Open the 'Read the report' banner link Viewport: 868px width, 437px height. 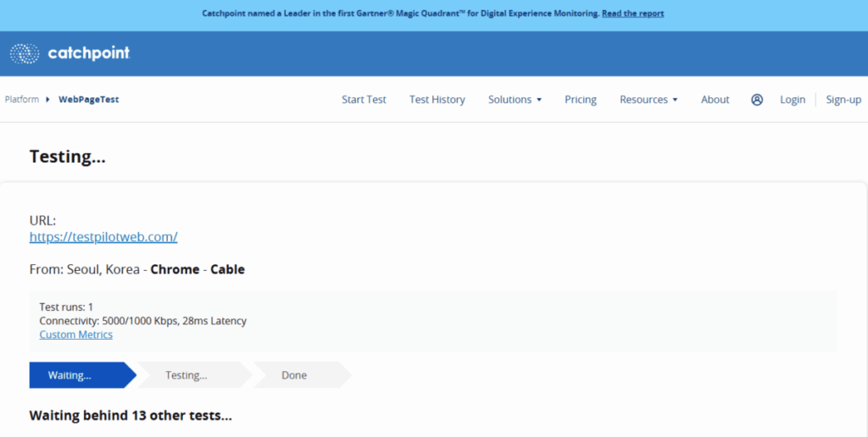coord(632,14)
